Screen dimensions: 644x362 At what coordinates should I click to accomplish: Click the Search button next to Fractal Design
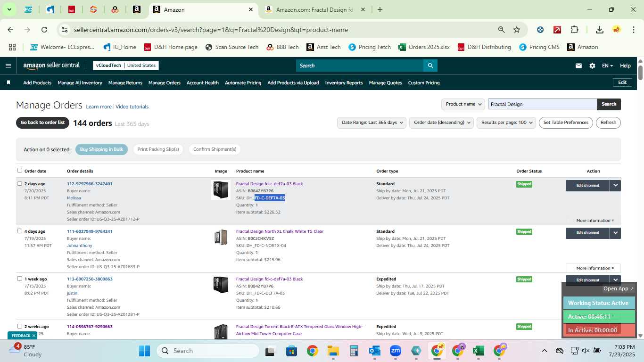pos(609,104)
